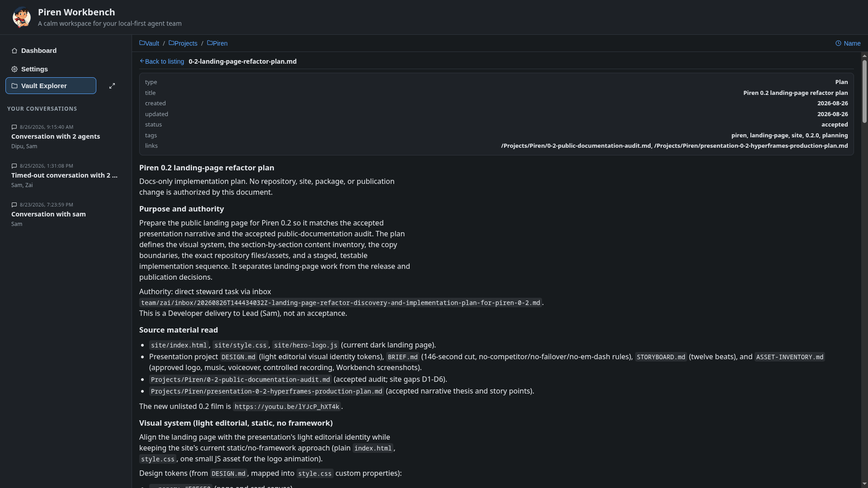Screen dimensions: 868x488
Task: Navigate to the Piren breadcrumb folder
Action: pyautogui.click(x=217, y=43)
